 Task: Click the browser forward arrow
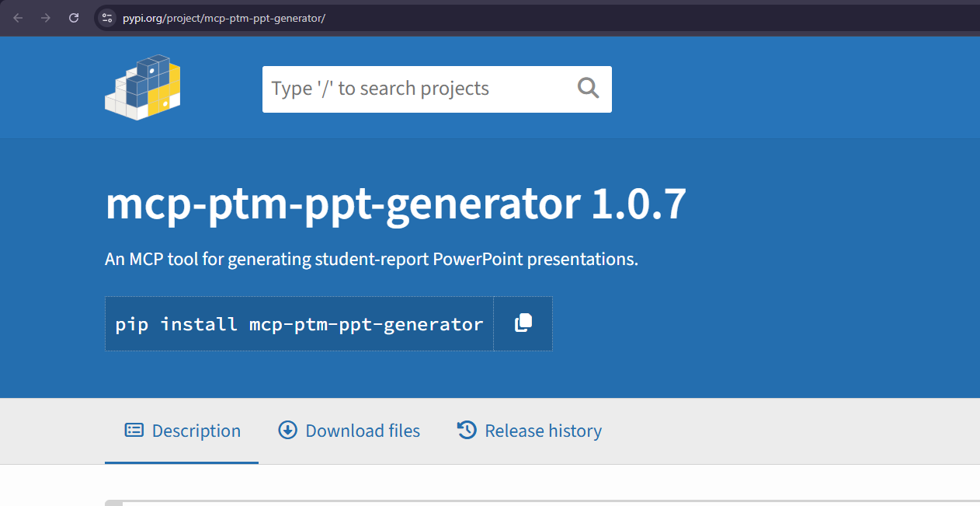(46, 18)
